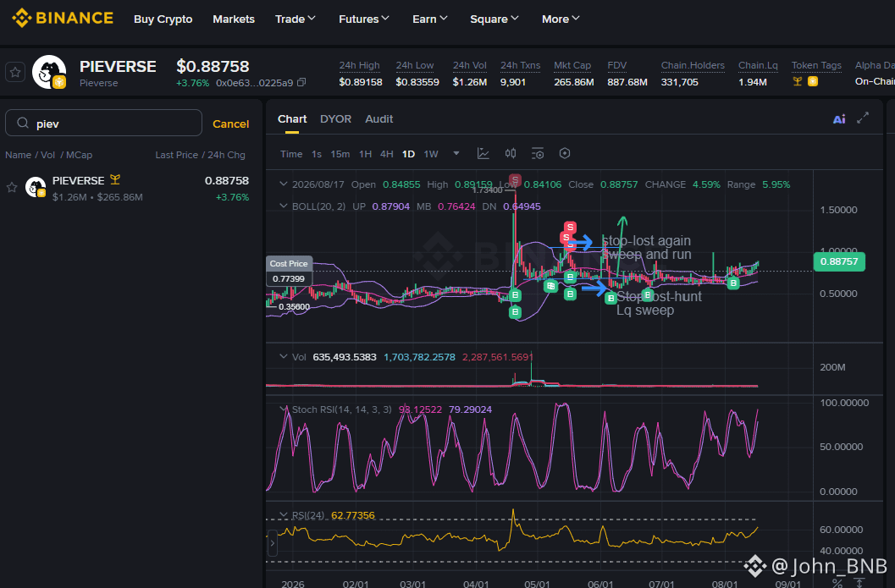Sort list by MCap
Viewport: 895px width, 588px height.
click(x=79, y=155)
